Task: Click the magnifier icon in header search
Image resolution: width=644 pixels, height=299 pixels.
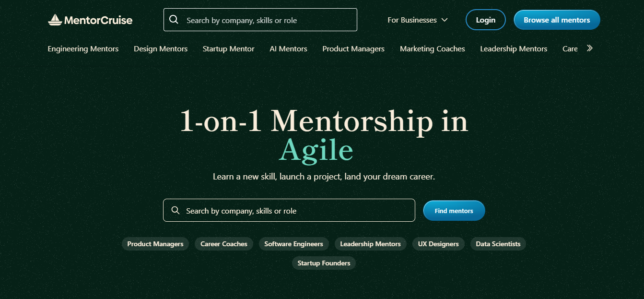Action: 174,20
